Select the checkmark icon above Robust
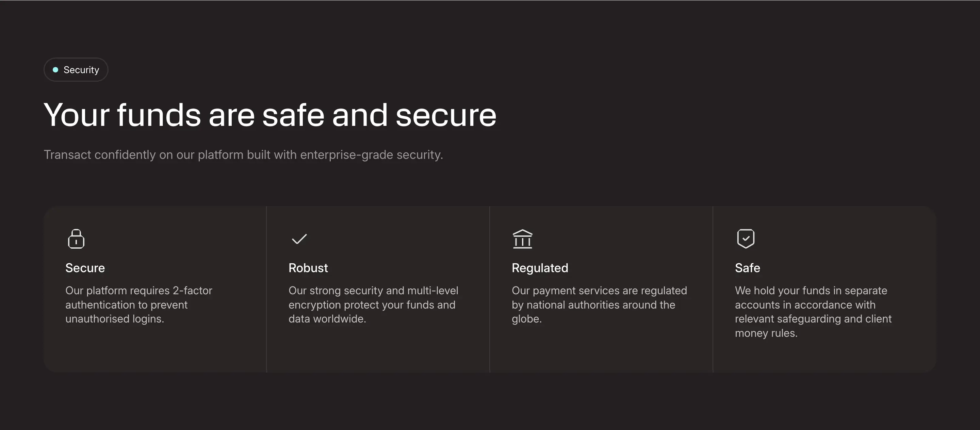This screenshot has width=980, height=430. tap(299, 239)
